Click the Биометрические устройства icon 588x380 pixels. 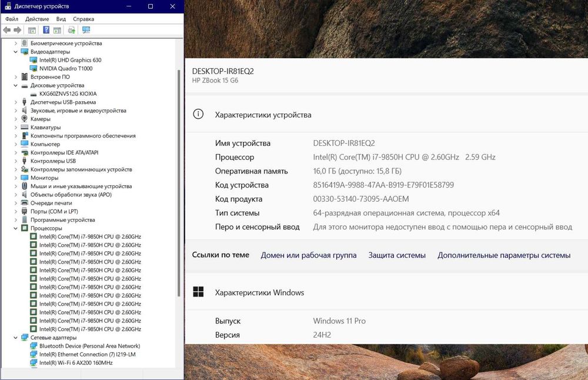24,43
